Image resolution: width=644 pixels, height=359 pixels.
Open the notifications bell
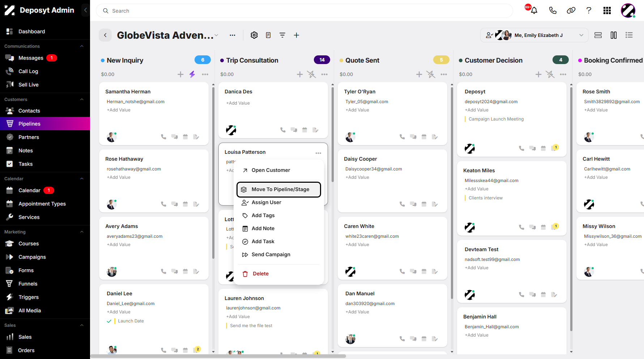[x=534, y=10]
